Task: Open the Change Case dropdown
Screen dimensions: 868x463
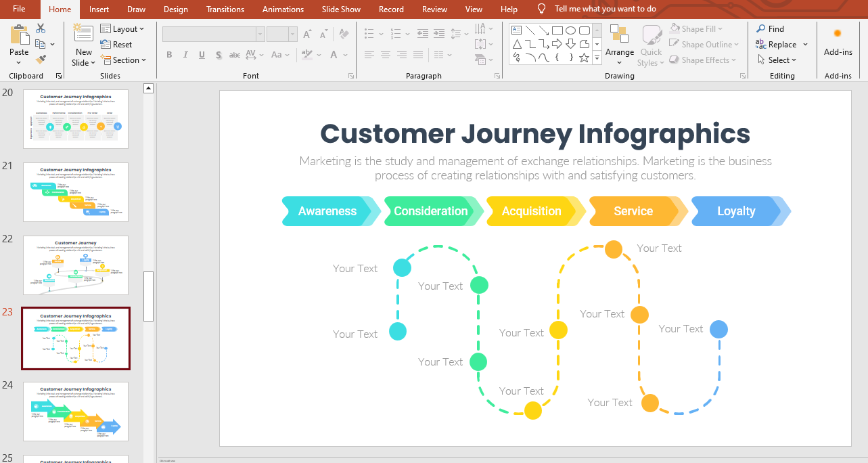Action: pos(280,55)
